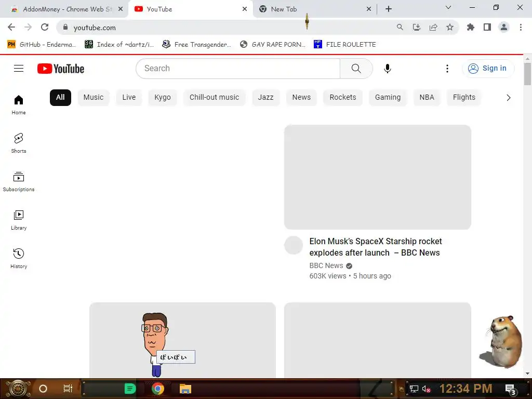This screenshot has height=399, width=532.
Task: Share this page via the share icon
Action: coord(433,27)
